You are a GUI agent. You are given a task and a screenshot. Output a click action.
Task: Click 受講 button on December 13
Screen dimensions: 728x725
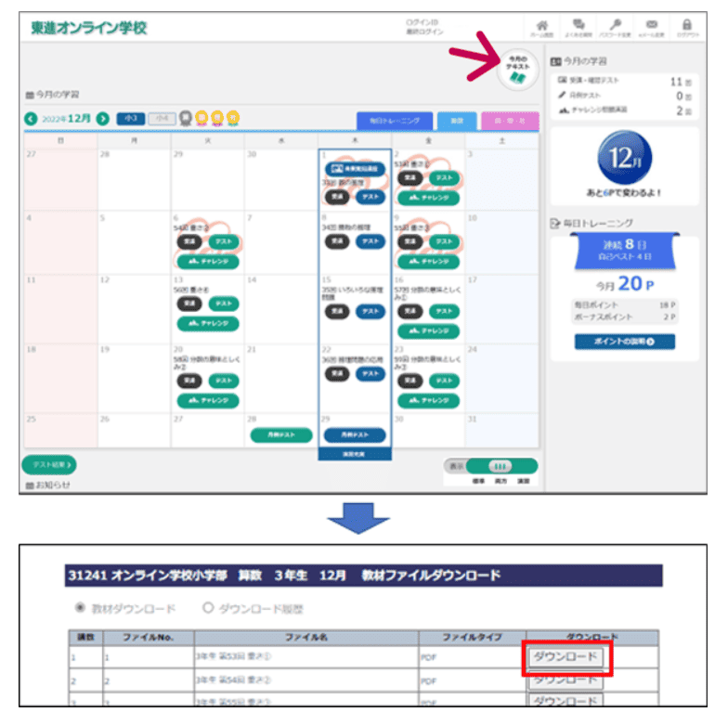pyautogui.click(x=189, y=304)
